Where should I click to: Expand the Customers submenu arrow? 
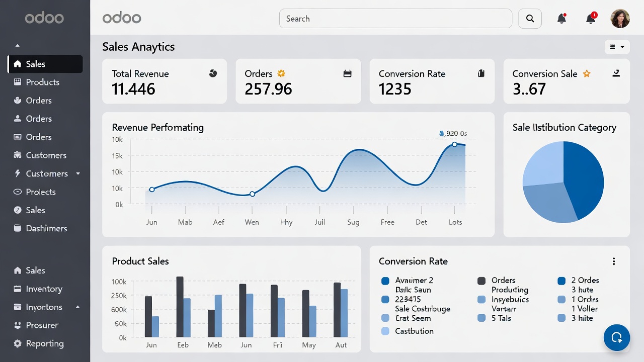pos(78,173)
